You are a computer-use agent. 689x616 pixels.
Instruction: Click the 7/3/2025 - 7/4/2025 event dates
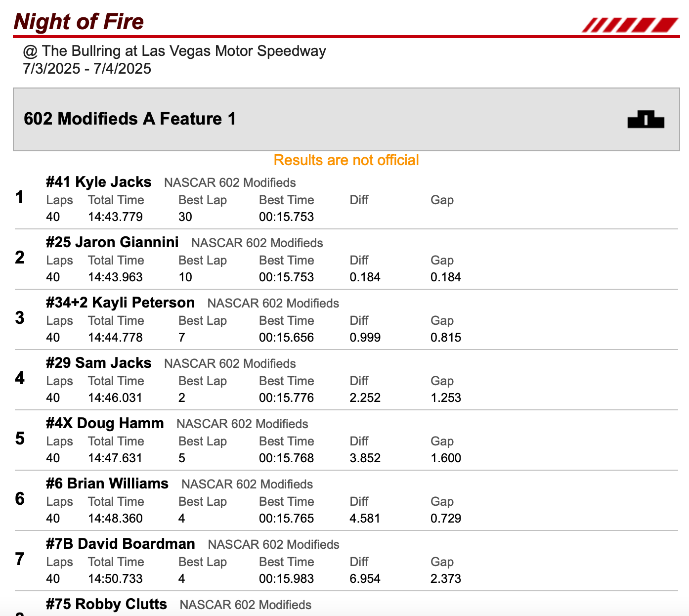pyautogui.click(x=87, y=68)
